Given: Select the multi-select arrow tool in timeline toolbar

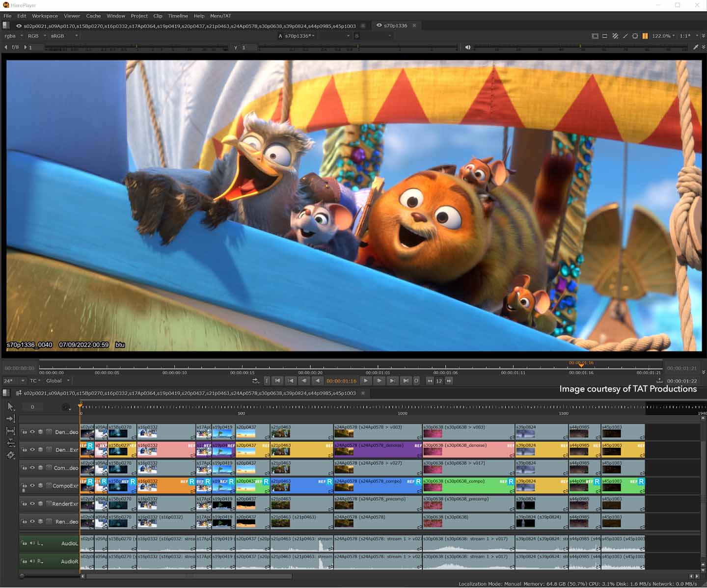Looking at the screenshot, I should pyautogui.click(x=11, y=407).
